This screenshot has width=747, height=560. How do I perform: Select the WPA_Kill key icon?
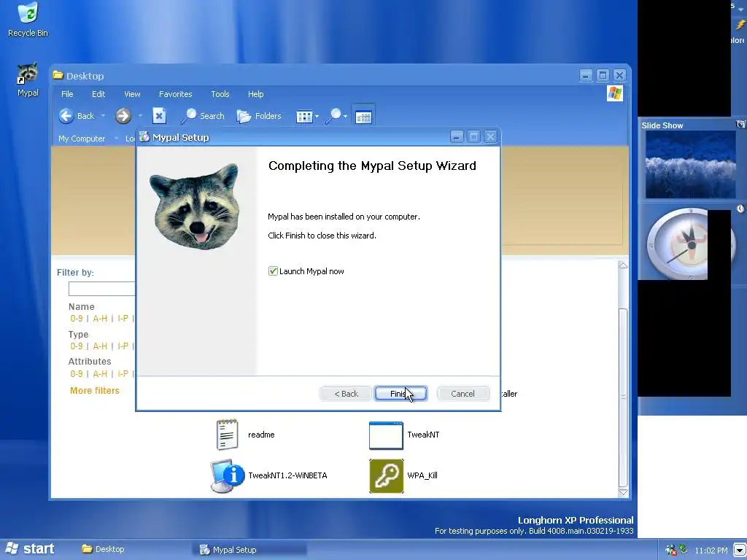point(387,475)
